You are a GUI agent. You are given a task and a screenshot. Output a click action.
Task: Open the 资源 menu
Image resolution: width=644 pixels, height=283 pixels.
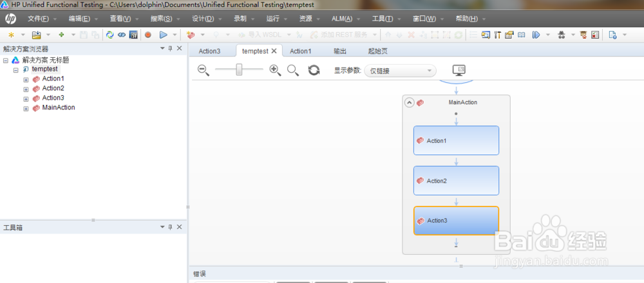coord(305,19)
